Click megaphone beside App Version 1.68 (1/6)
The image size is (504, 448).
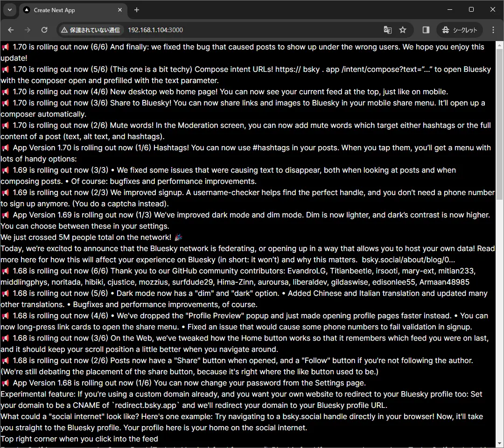click(5, 384)
